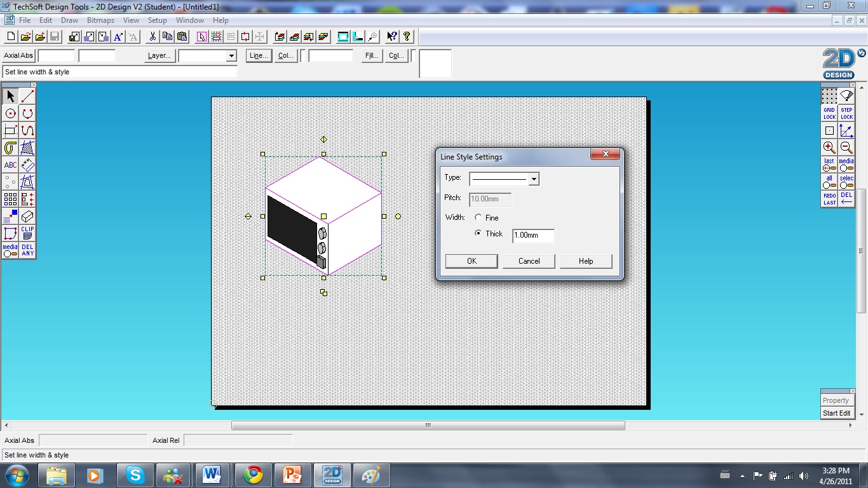Open the ABC text tool

(10, 165)
